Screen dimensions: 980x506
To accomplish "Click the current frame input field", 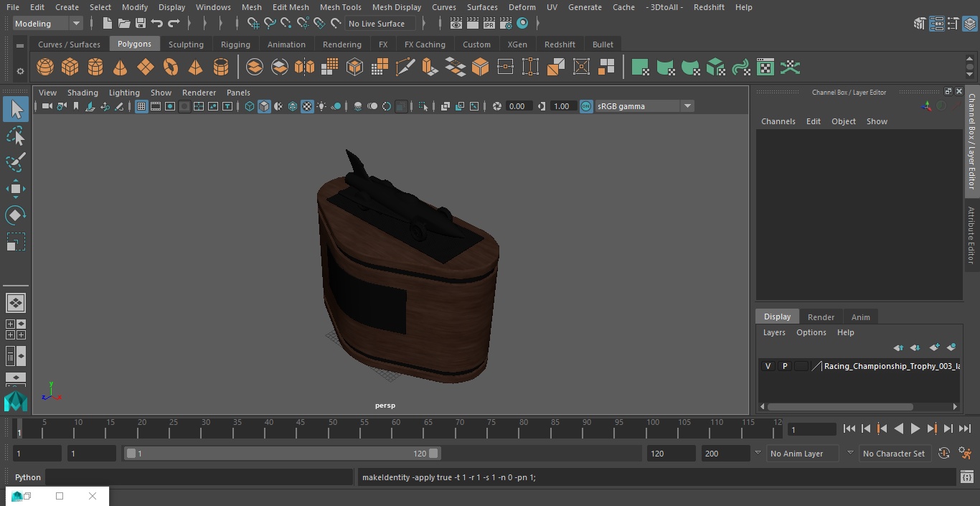I will pyautogui.click(x=812, y=429).
